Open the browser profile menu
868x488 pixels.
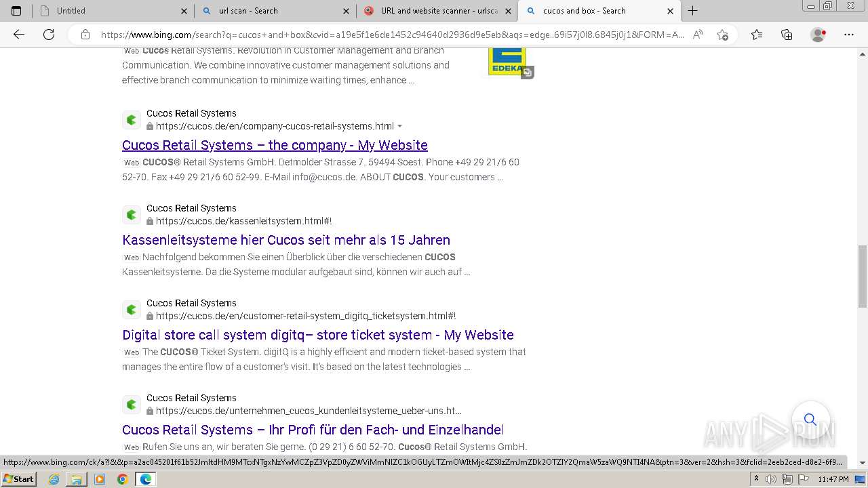(x=818, y=35)
